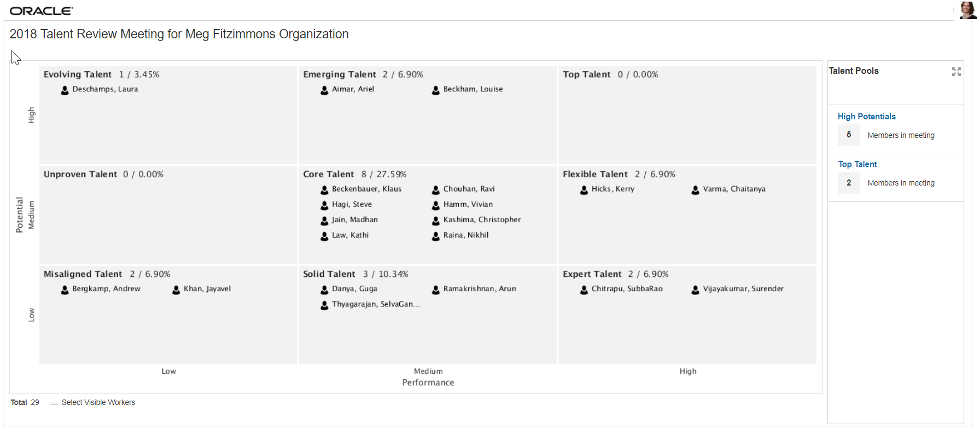Click person icon beside Deschamps, Laura
Image resolution: width=980 pixels, height=434 pixels.
click(x=65, y=90)
